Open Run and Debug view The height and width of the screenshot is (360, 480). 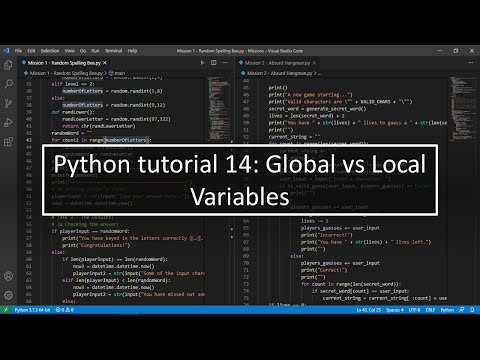8,122
